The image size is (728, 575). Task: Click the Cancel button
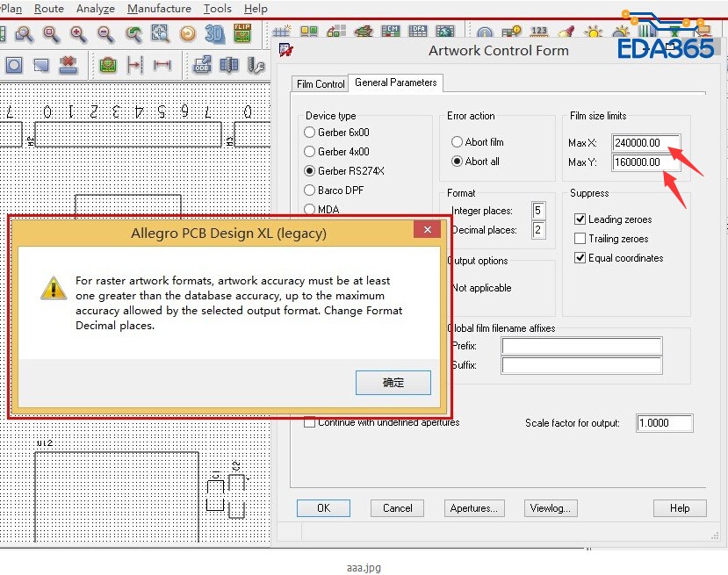coord(398,508)
